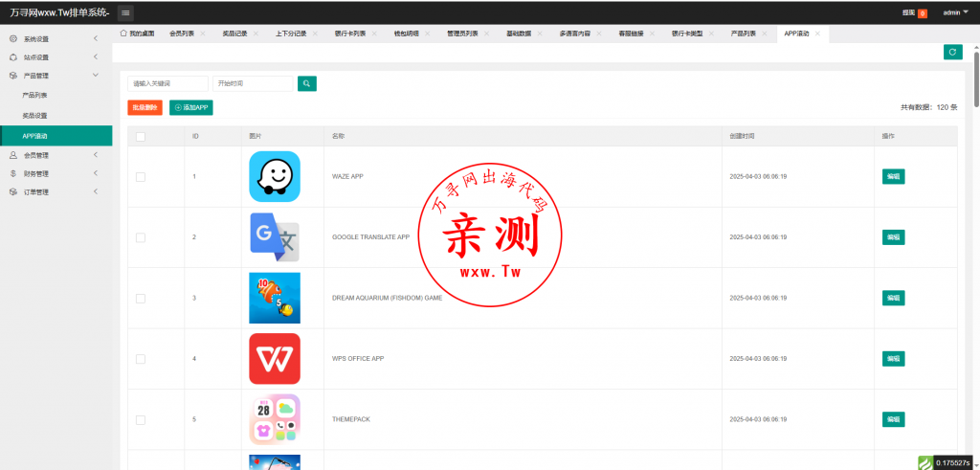The width and height of the screenshot is (980, 470).
Task: Open the Waze app thumbnail image
Action: tap(275, 176)
